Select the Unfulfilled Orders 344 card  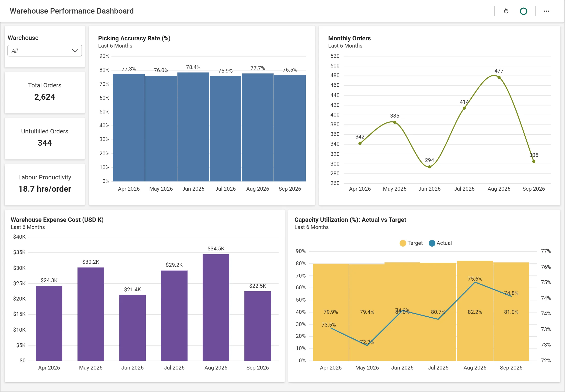45,139
